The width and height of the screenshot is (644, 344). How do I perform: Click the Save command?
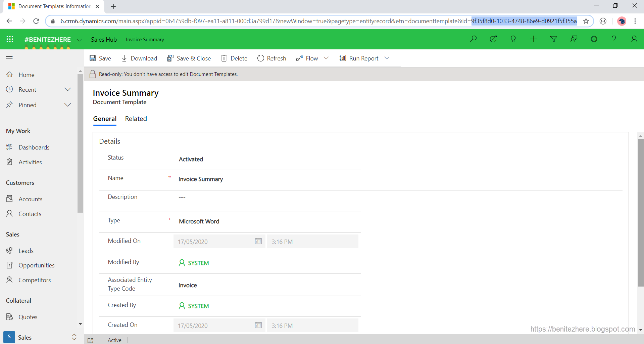pos(100,58)
